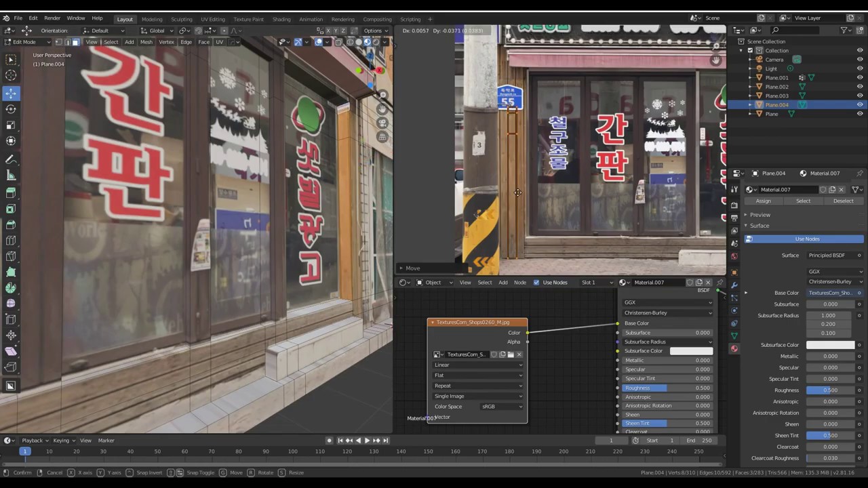This screenshot has width=868, height=488.
Task: Uncheck Use Nodes in node editor header
Action: click(x=536, y=283)
